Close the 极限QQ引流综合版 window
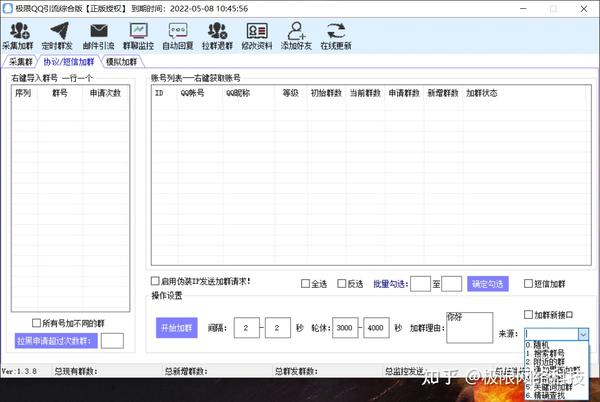This screenshot has height=402, width=600. 584,8
